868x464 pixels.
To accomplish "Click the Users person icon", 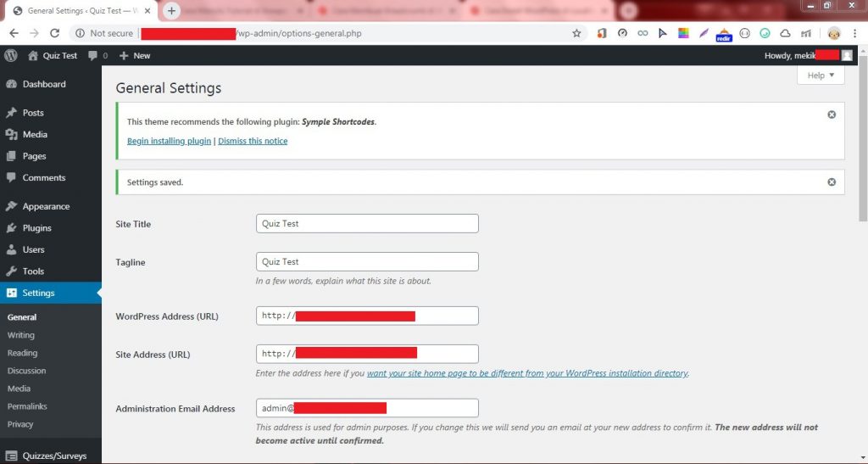I will coord(11,249).
